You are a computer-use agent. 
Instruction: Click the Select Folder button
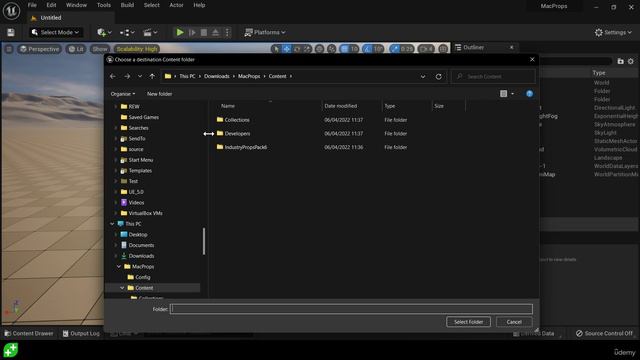click(468, 322)
